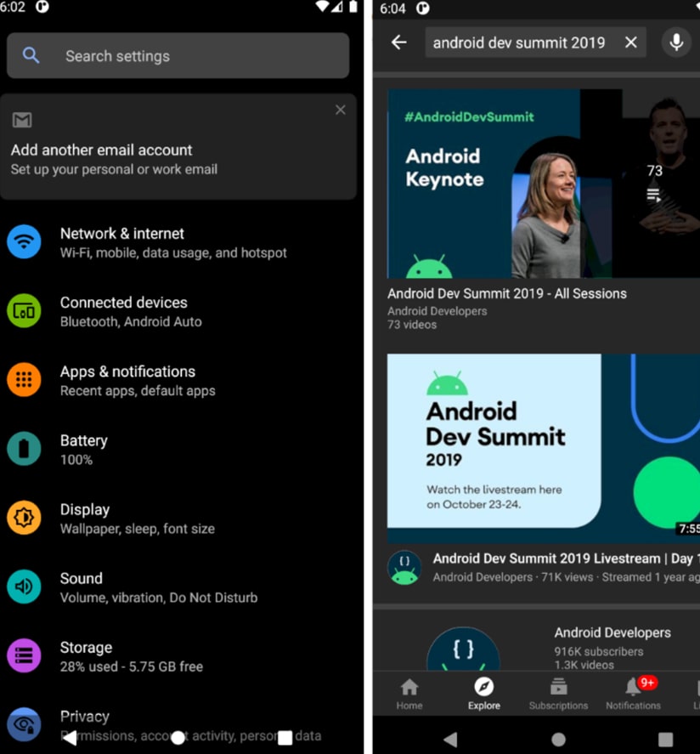Tap the Android Developers channel avatar beside livestream

[x=404, y=568]
